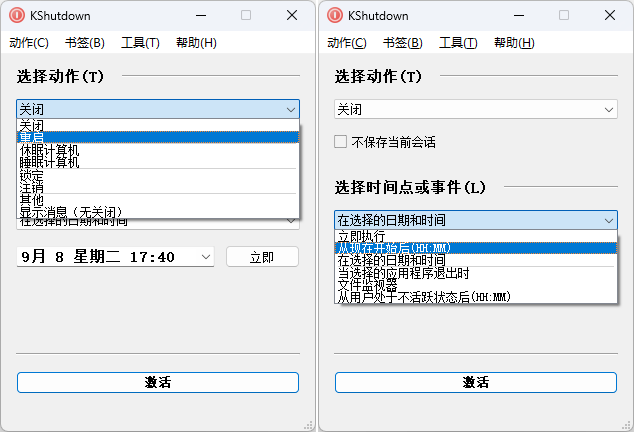Select 在选择的日期和时间 in right trigger list
635x432 pixels.
(476, 260)
